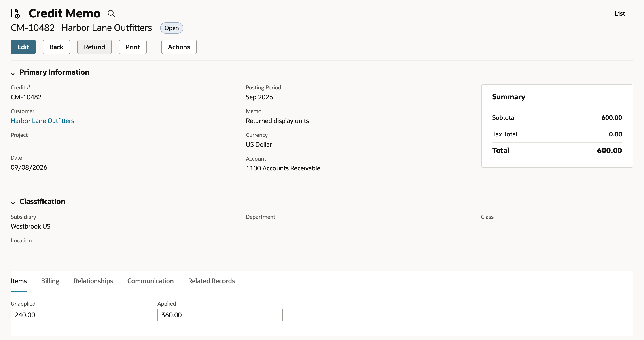Select the date value 09/08/2026

click(x=29, y=167)
